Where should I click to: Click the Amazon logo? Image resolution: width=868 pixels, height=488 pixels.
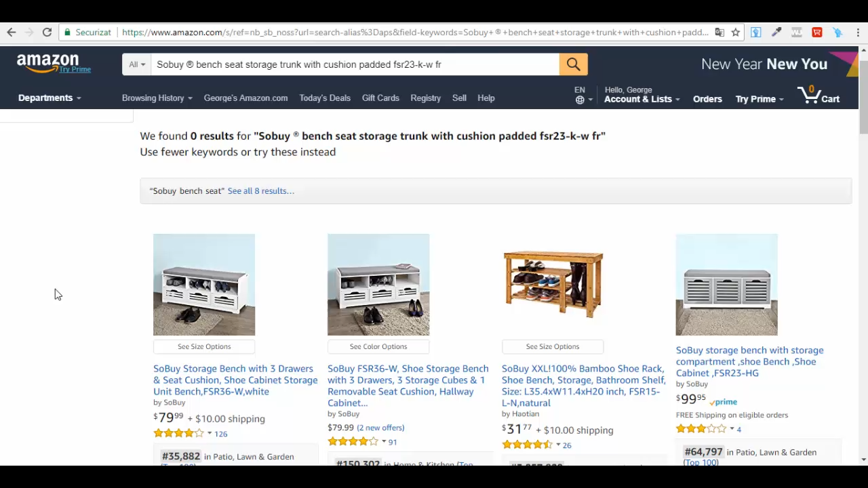[54, 64]
